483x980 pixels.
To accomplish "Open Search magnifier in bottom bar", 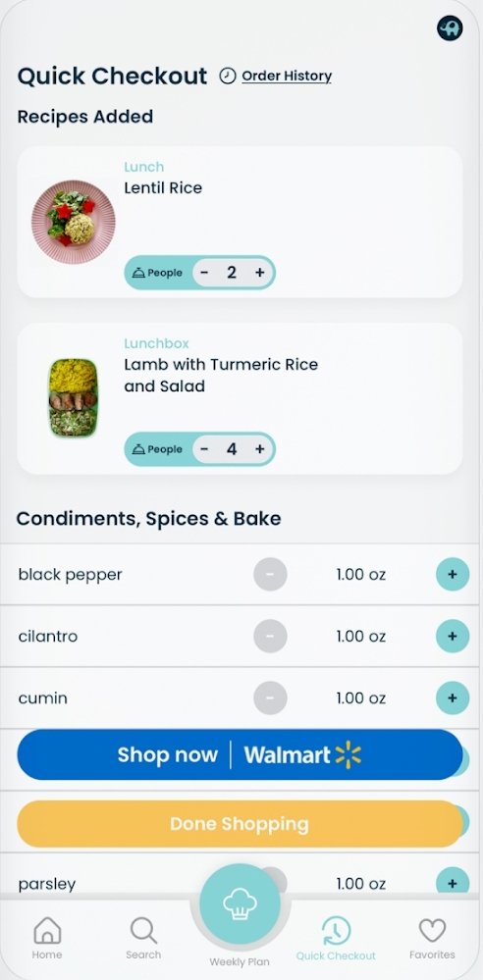I will pyautogui.click(x=143, y=930).
